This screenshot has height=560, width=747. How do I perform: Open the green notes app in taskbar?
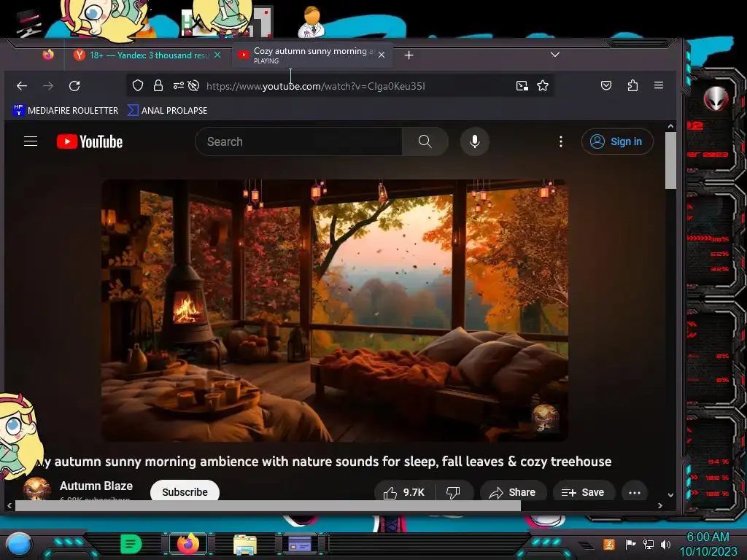tap(131, 544)
